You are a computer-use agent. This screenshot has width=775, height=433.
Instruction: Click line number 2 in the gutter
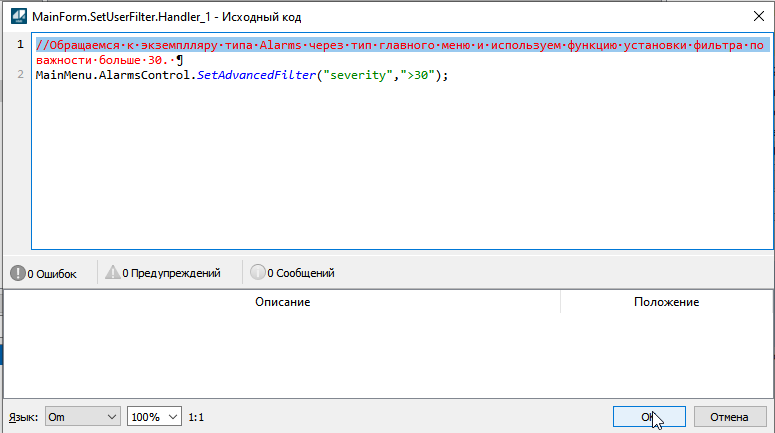pos(19,75)
